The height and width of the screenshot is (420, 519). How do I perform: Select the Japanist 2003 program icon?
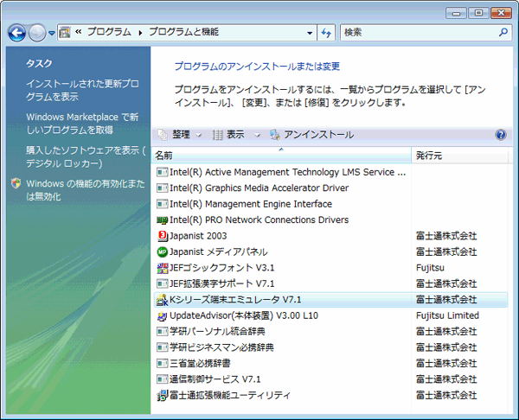pyautogui.click(x=163, y=236)
